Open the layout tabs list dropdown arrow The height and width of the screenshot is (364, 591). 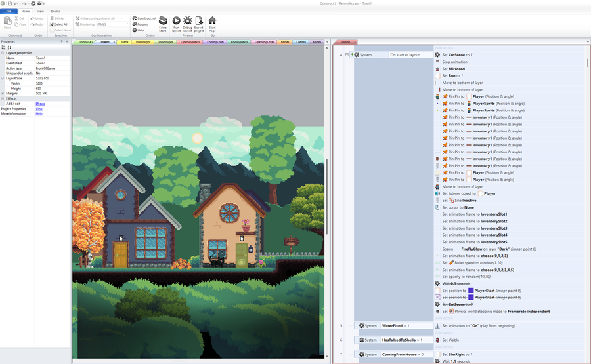(x=327, y=42)
